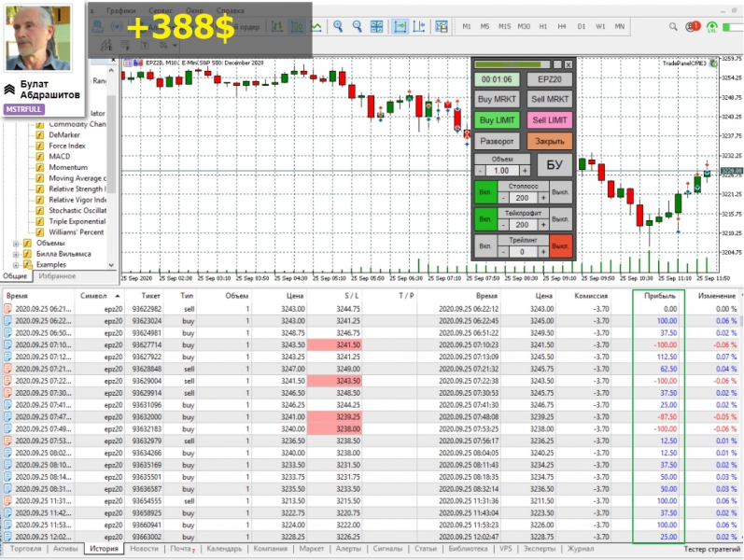Screen dimensions: 744x560
Task: Select trade icon of ticket 93622982
Action: (7, 309)
